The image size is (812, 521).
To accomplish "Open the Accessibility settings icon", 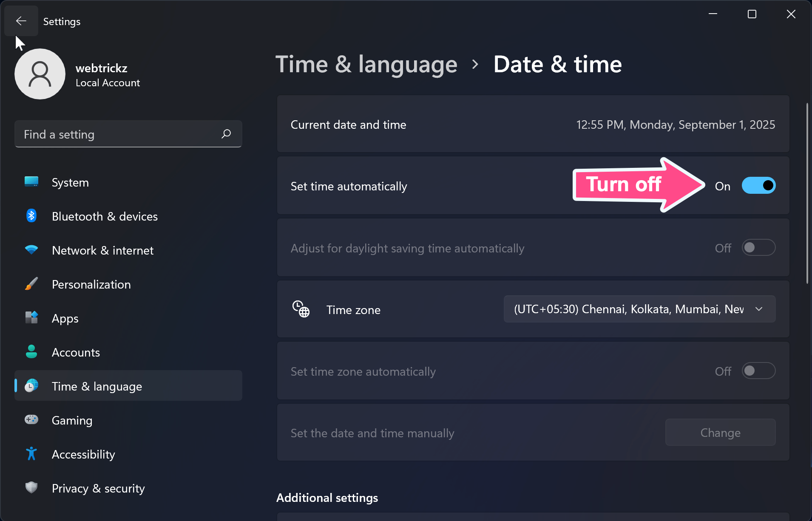I will [31, 454].
